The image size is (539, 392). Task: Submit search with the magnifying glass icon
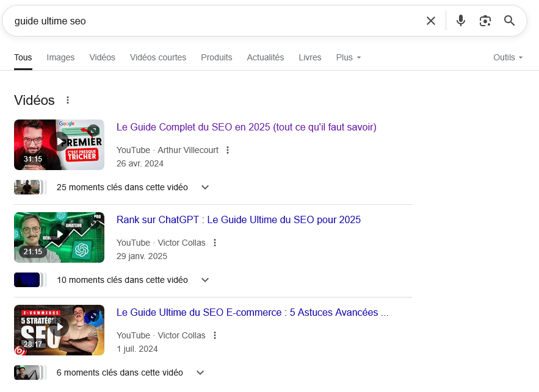click(510, 21)
